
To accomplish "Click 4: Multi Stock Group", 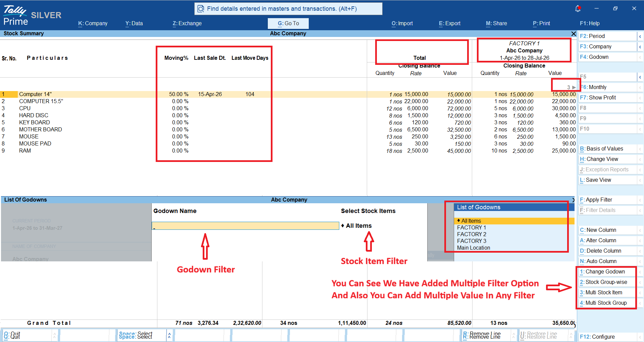I will pos(608,303).
